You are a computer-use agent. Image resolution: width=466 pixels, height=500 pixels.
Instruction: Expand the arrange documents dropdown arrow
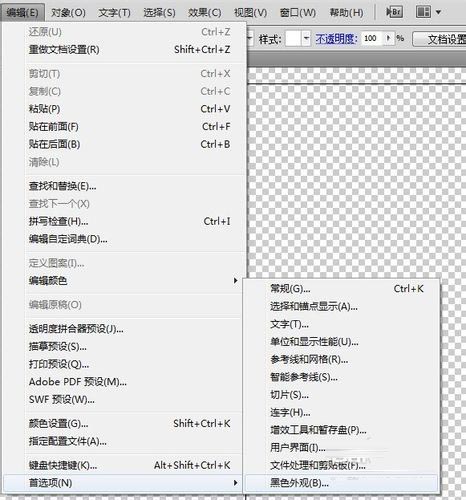pyautogui.click(x=439, y=13)
